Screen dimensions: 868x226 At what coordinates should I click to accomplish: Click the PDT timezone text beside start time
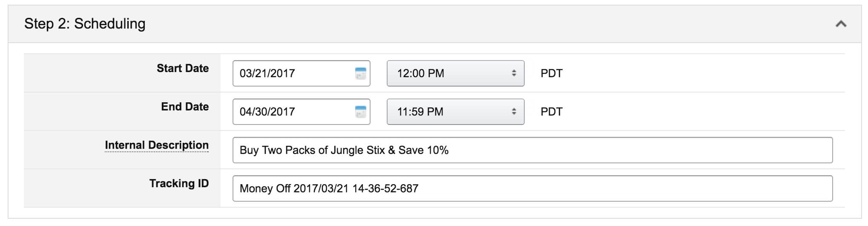552,73
